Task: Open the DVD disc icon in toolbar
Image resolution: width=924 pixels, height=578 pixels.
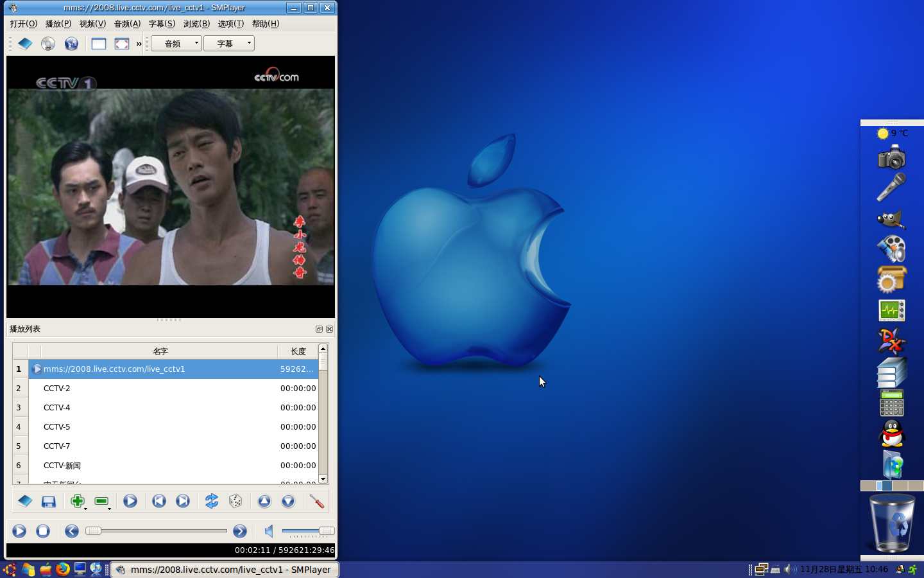Action: (48, 44)
